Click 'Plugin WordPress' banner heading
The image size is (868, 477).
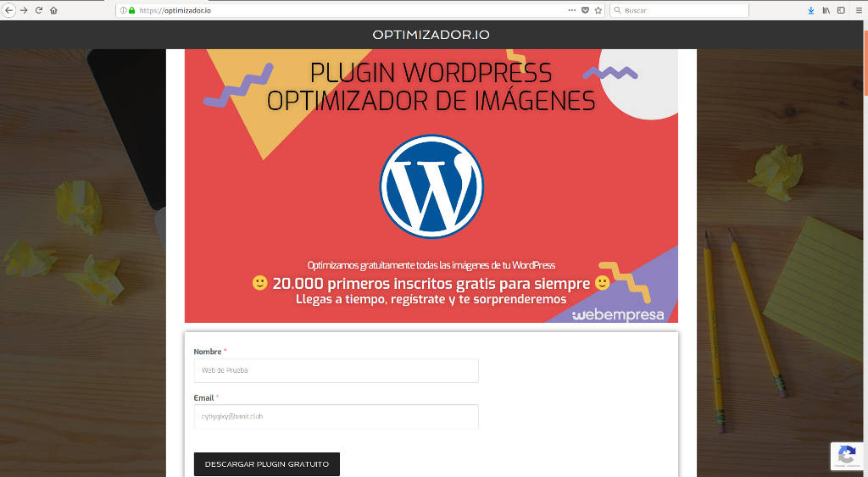coord(431,73)
